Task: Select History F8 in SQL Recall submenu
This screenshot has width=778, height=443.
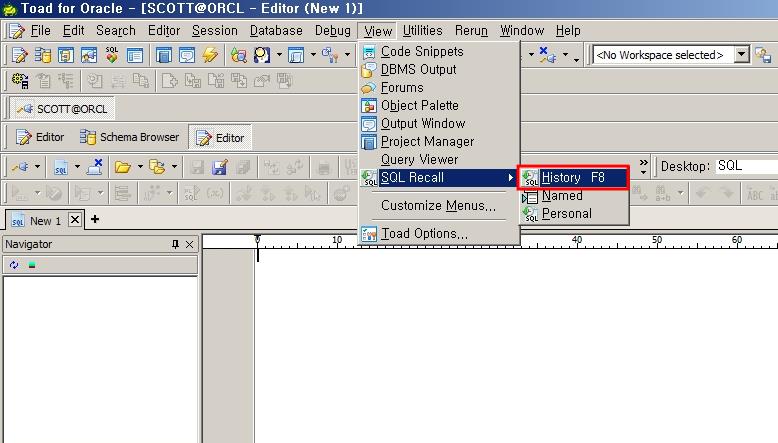Action: pos(573,178)
